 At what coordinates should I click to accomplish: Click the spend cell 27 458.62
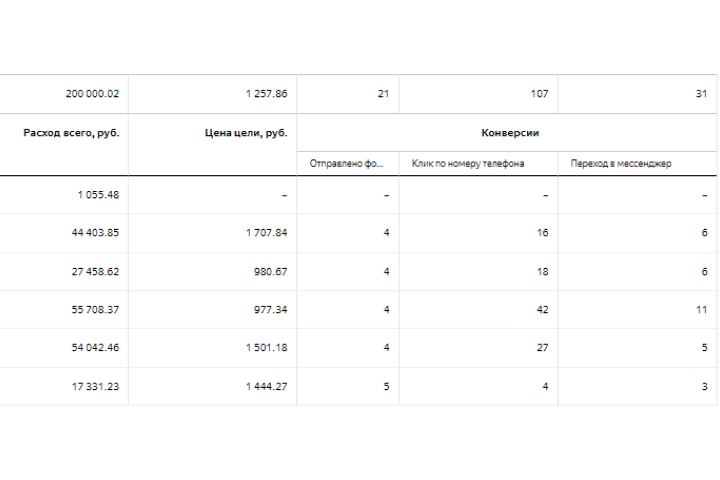95,272
